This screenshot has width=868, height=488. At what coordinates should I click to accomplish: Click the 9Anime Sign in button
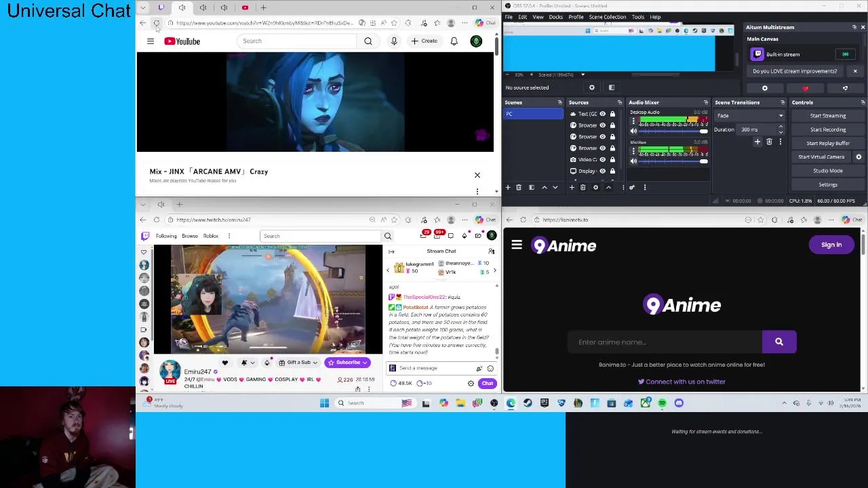pos(831,245)
